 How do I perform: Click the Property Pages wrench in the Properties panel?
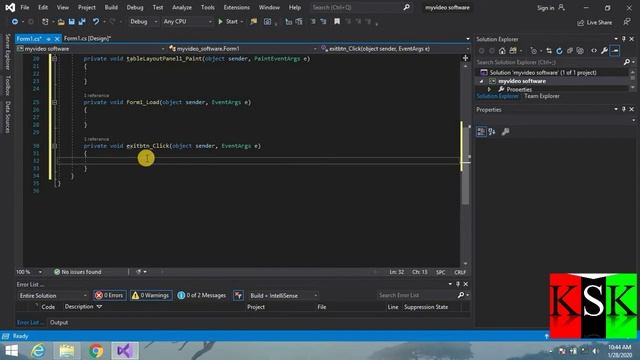tap(505, 131)
